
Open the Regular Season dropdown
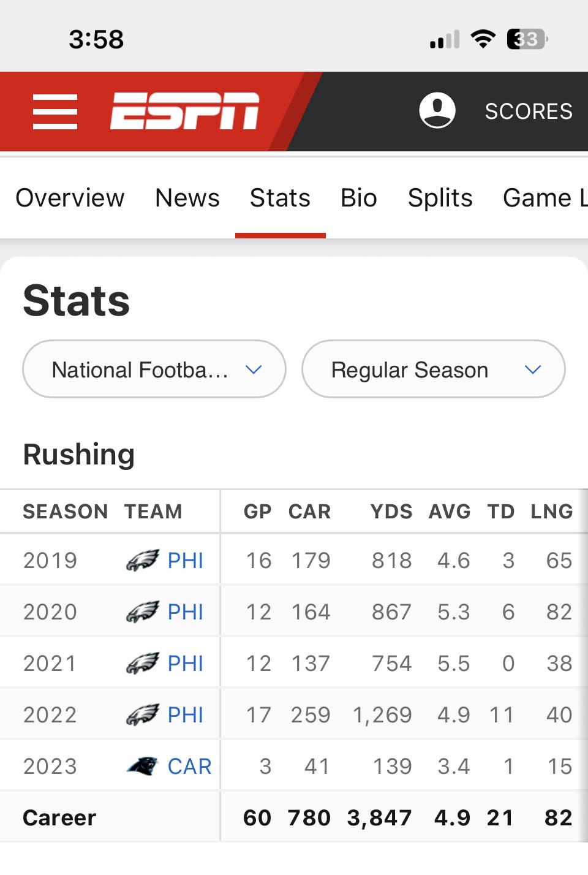click(x=434, y=369)
